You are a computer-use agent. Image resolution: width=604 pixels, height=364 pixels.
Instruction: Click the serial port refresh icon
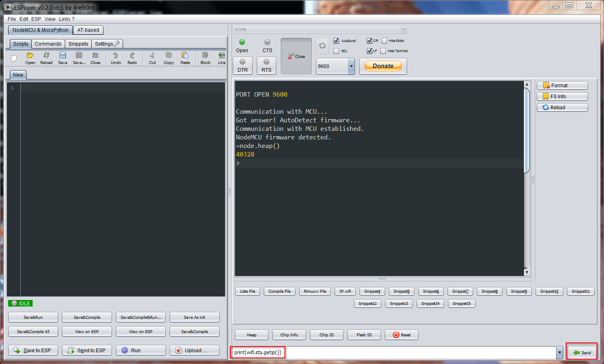322,46
